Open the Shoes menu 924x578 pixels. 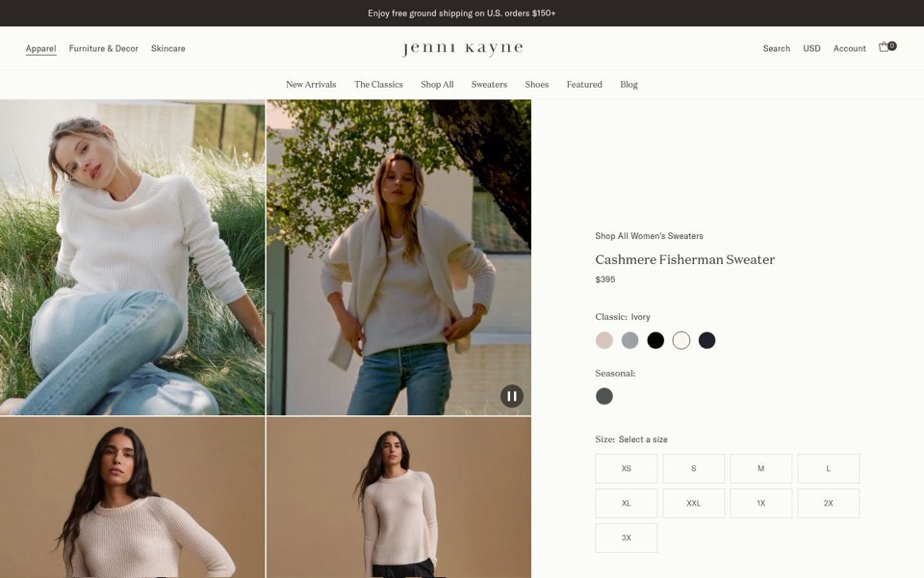537,85
